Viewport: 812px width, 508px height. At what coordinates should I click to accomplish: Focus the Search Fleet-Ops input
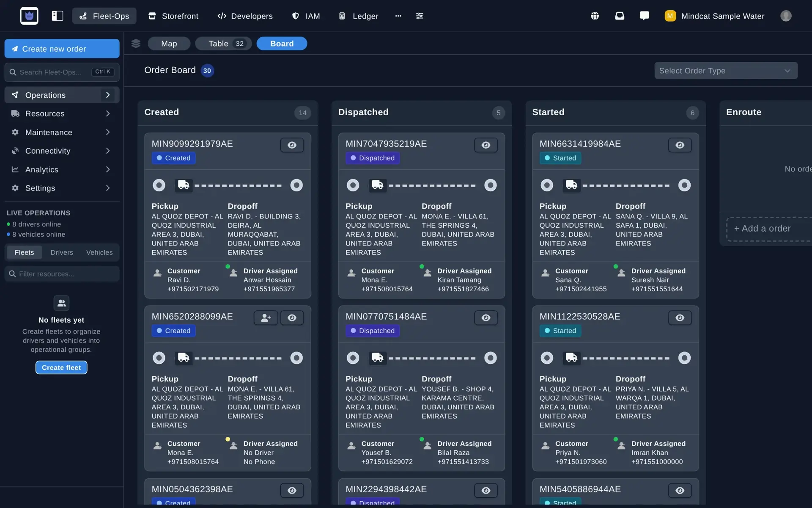click(62, 72)
